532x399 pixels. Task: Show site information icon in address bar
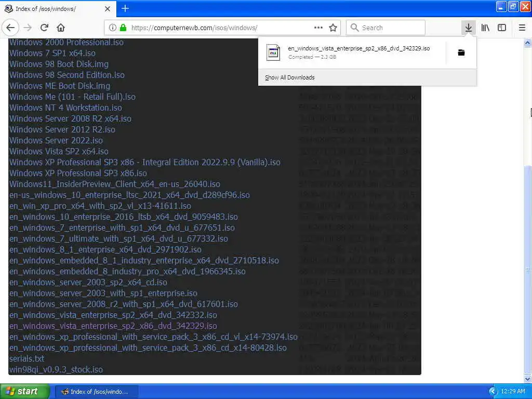pos(113,28)
